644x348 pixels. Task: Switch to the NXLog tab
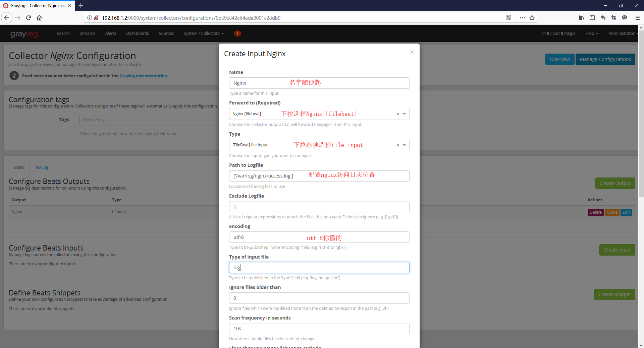pyautogui.click(x=42, y=167)
